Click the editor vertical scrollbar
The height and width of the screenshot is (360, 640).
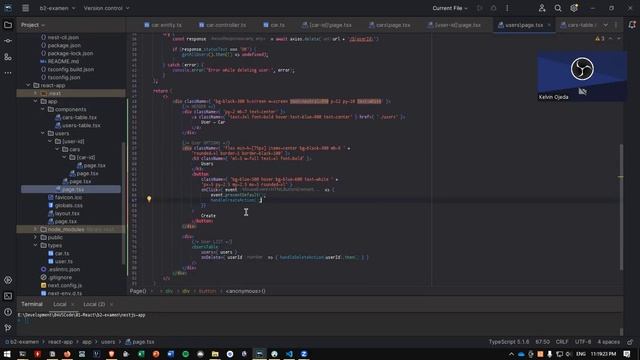coord(621,206)
